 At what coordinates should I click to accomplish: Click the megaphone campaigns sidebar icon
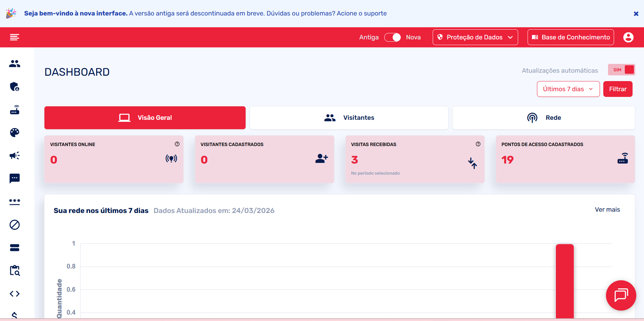click(14, 155)
